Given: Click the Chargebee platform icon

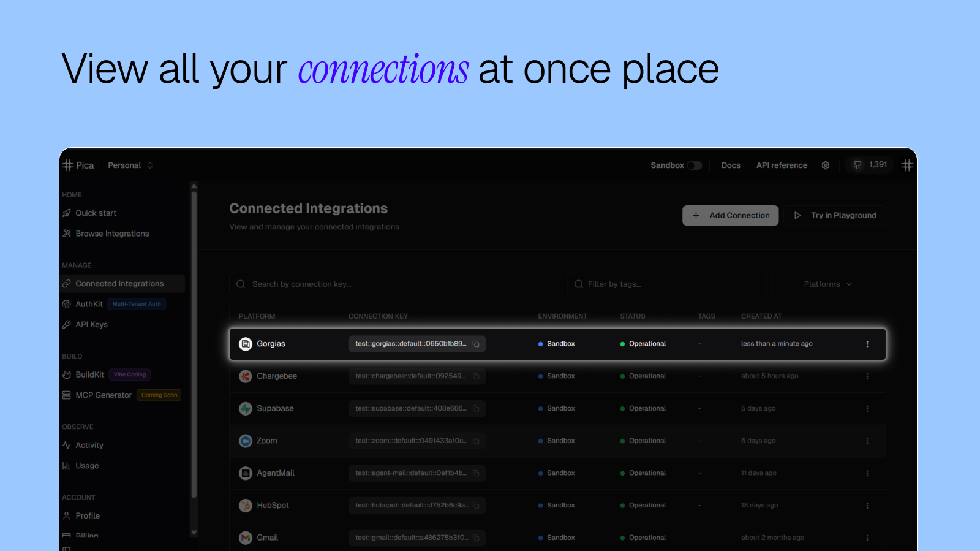Looking at the screenshot, I should (x=246, y=376).
